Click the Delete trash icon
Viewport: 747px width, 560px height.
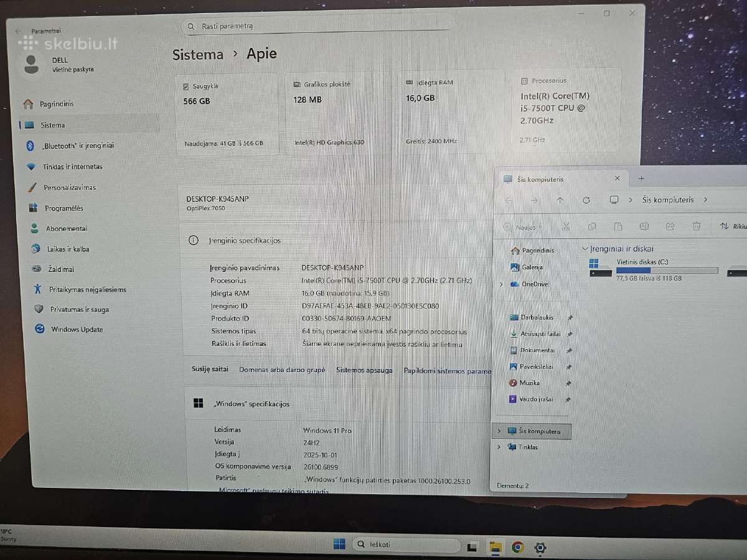coord(697,226)
